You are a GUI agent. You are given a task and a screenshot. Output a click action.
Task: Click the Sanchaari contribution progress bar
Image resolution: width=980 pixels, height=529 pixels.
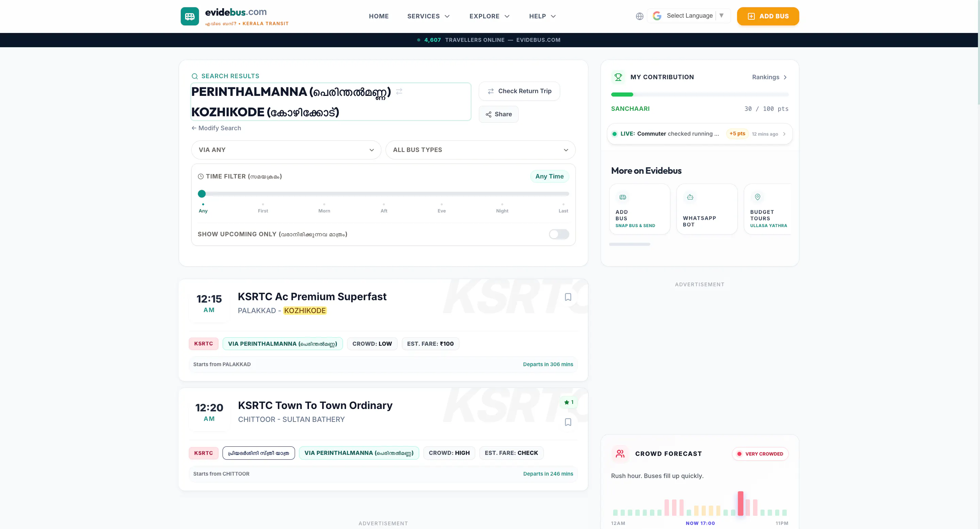click(700, 95)
